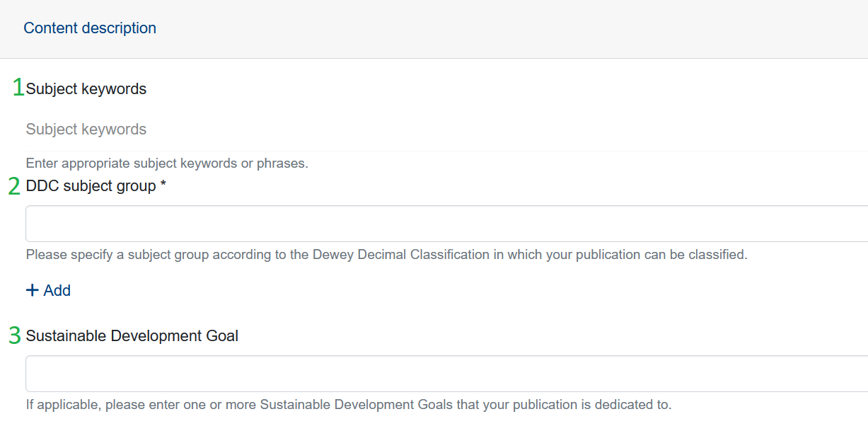
Task: Click the 'Enter appropriate subject keywords' hint
Action: point(167,163)
